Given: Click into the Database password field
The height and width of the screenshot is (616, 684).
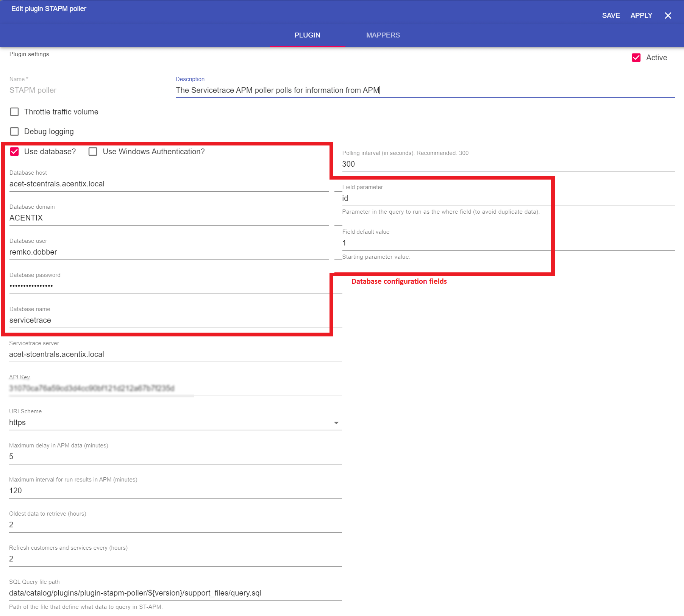Looking at the screenshot, I should 169,286.
